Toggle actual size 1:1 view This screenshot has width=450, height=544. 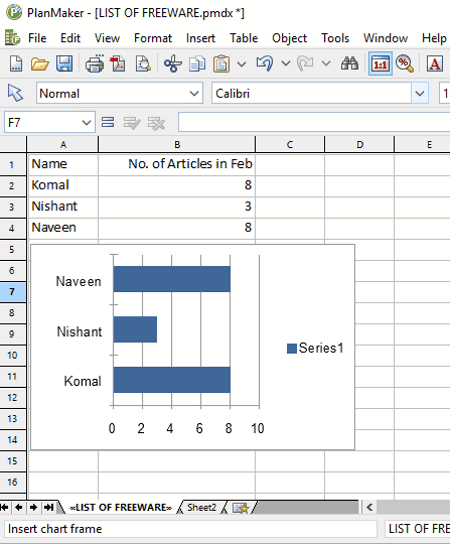tap(380, 64)
